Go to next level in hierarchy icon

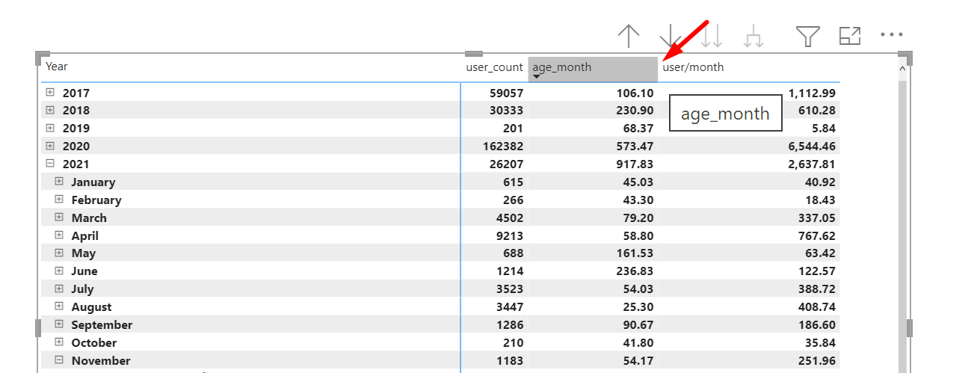711,35
